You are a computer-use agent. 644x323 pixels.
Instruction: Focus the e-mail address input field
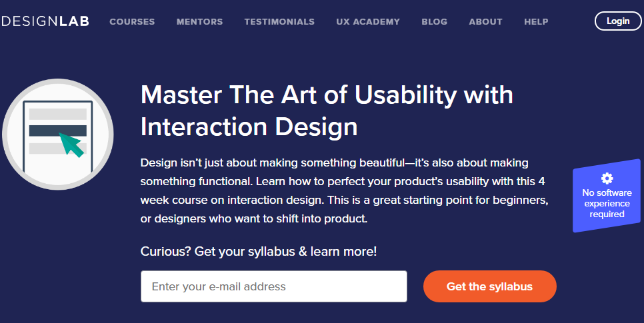[274, 286]
